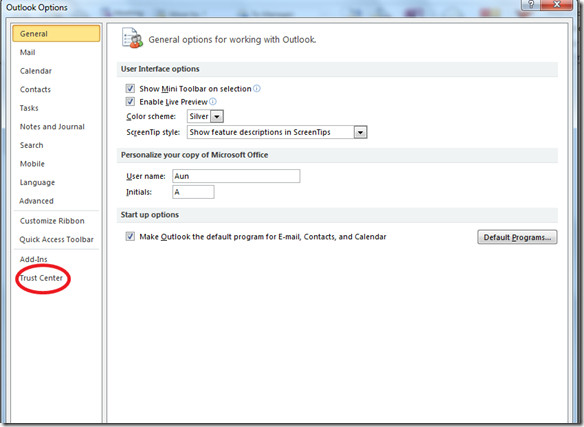The height and width of the screenshot is (427, 584).
Task: Uncheck Make Outlook the default program
Action: (x=130, y=236)
